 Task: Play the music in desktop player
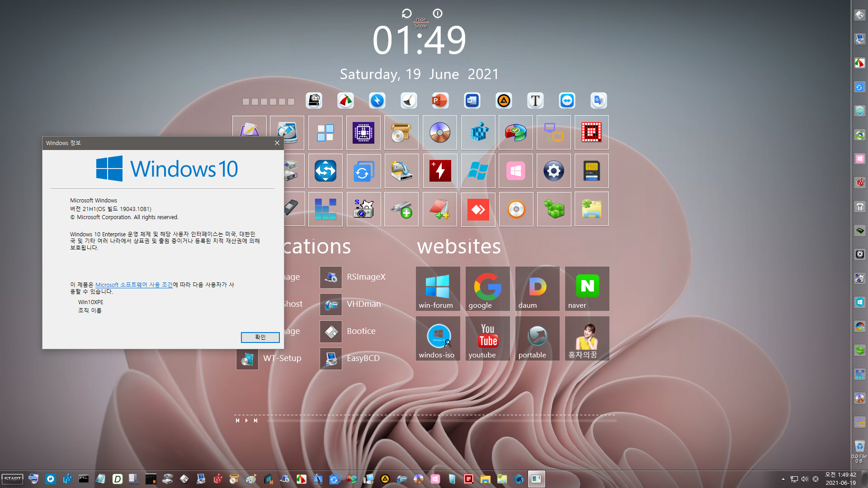tap(246, 421)
